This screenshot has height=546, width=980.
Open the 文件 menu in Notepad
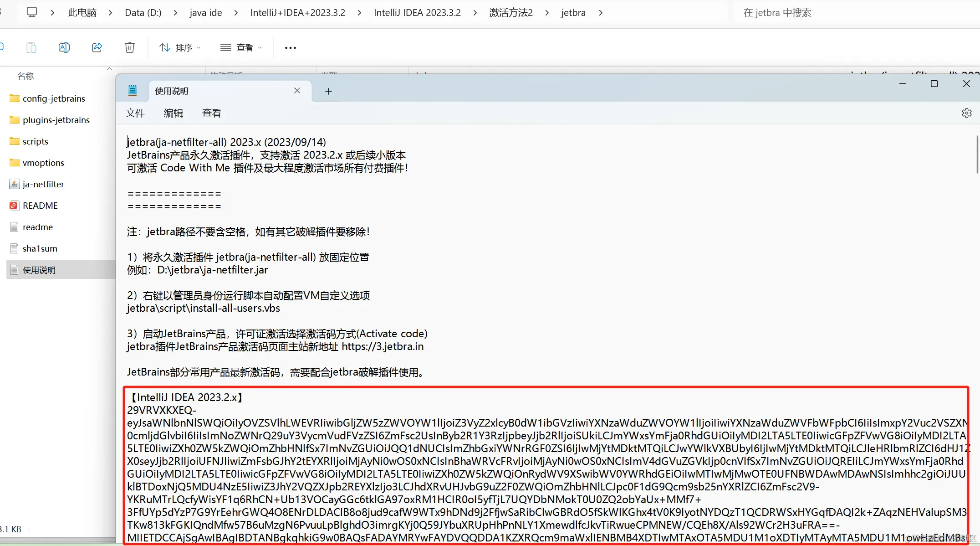(135, 113)
